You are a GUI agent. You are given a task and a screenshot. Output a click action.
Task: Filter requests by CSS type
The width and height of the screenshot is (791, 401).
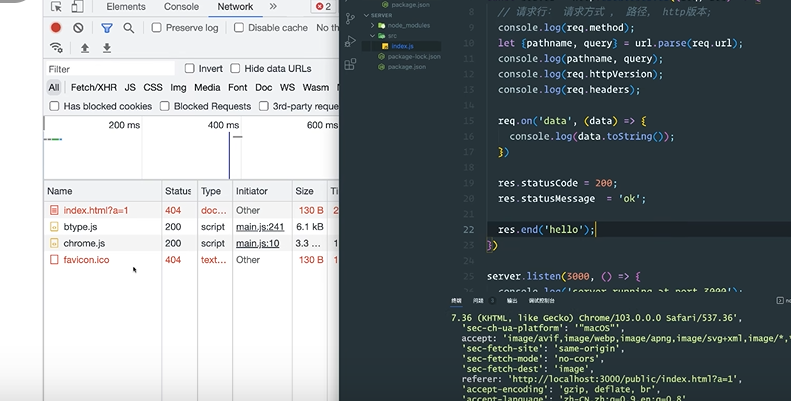tap(153, 87)
